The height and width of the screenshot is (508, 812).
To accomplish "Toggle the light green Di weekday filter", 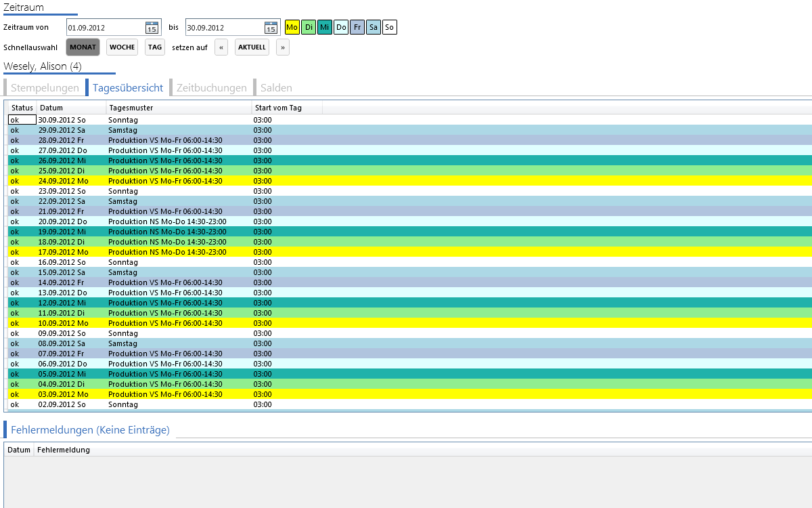I will pos(309,27).
